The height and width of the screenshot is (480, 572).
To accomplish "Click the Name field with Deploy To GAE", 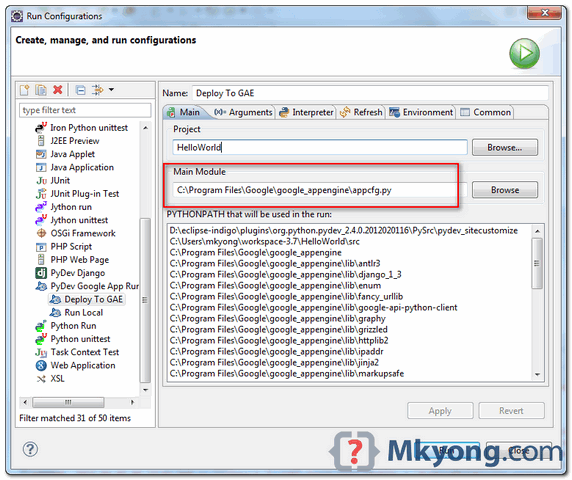I will coord(370,93).
